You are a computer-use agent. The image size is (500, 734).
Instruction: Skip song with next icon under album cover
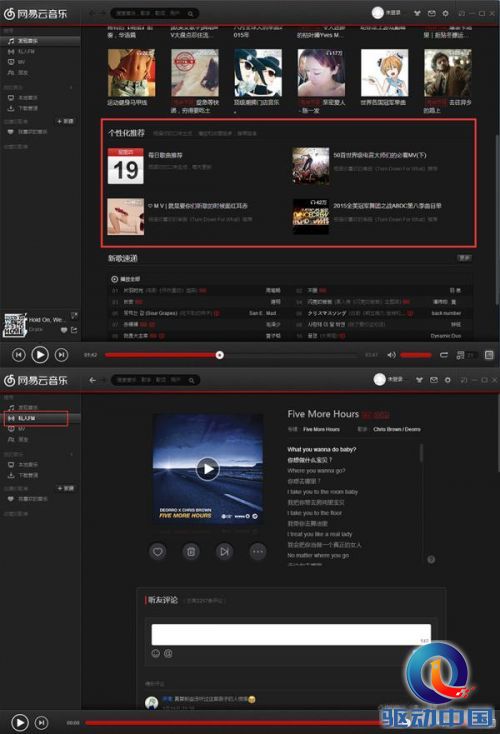pyautogui.click(x=224, y=552)
